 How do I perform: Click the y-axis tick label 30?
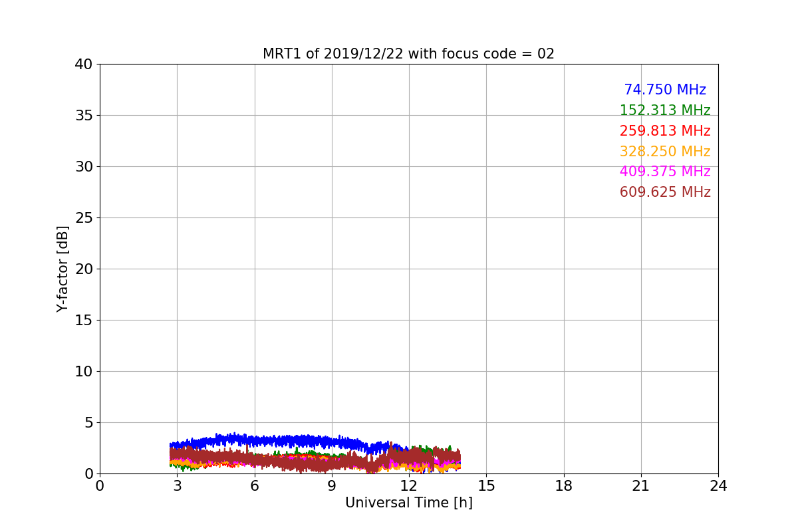point(84,167)
